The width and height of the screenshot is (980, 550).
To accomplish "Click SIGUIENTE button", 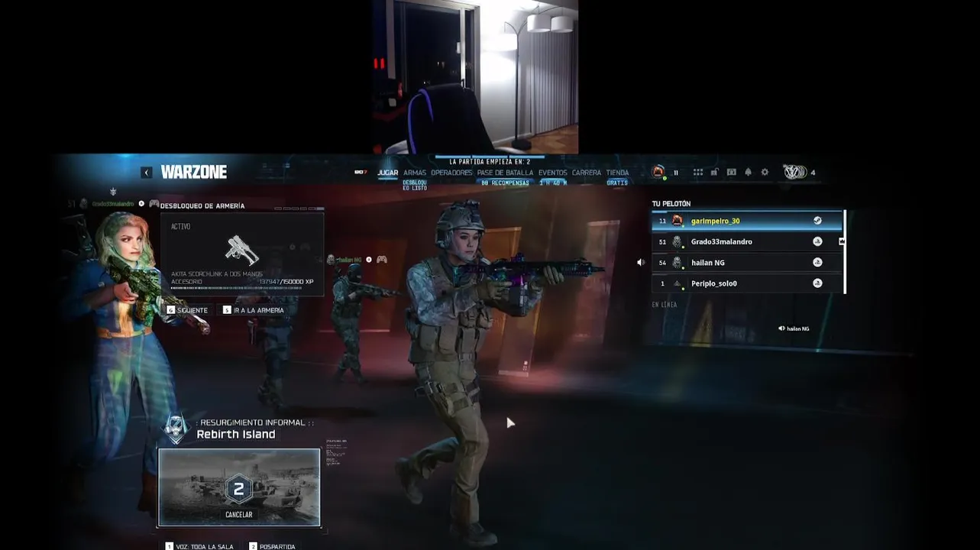I will pos(187,310).
